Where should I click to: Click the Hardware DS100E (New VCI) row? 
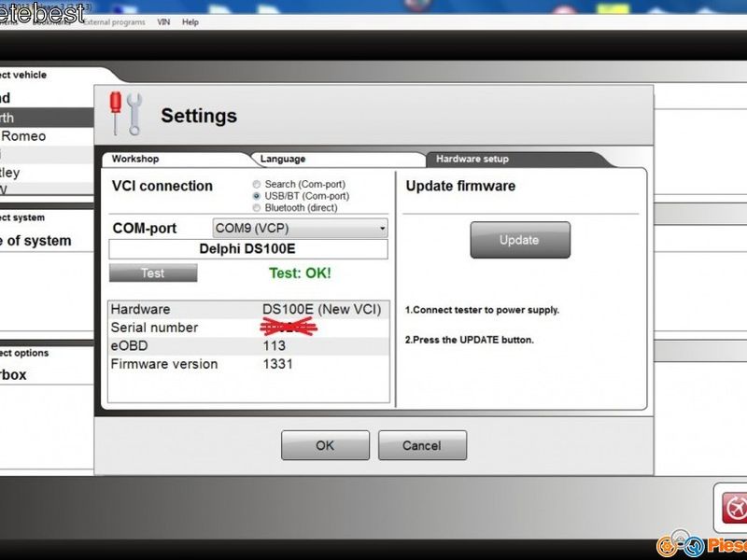click(248, 310)
